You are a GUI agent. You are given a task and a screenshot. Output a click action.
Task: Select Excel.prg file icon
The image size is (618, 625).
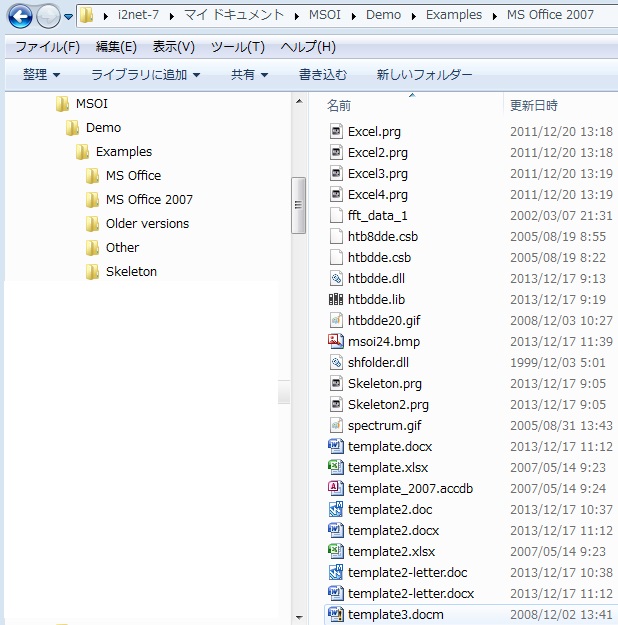click(336, 131)
